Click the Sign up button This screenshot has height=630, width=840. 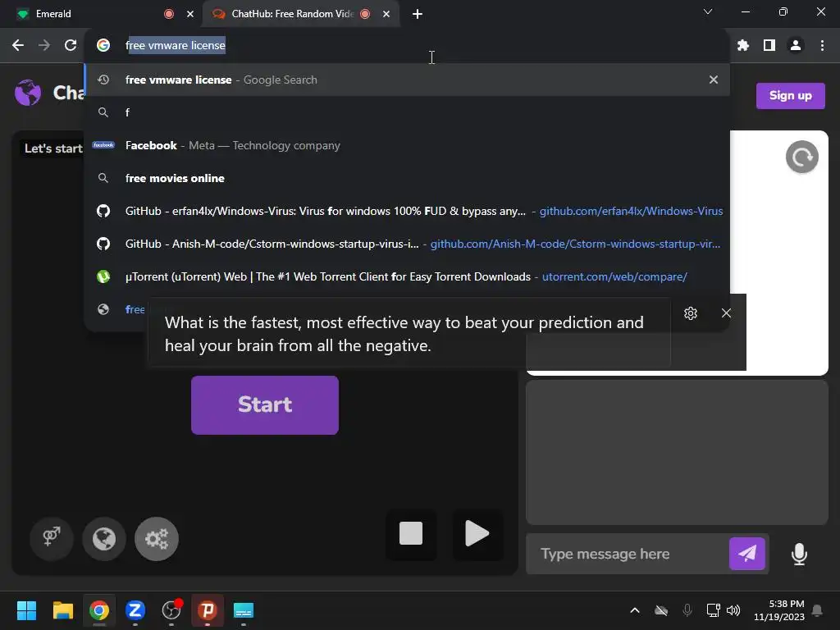click(790, 96)
